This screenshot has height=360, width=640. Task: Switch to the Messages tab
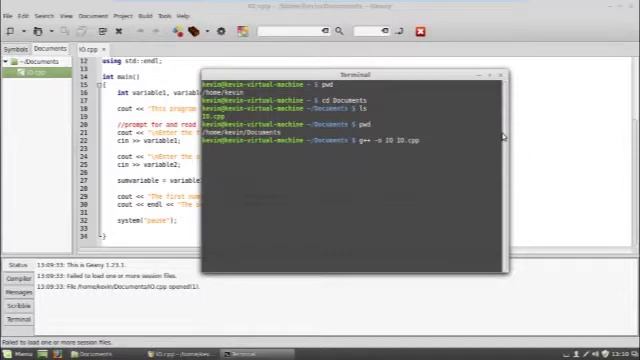tap(18, 292)
